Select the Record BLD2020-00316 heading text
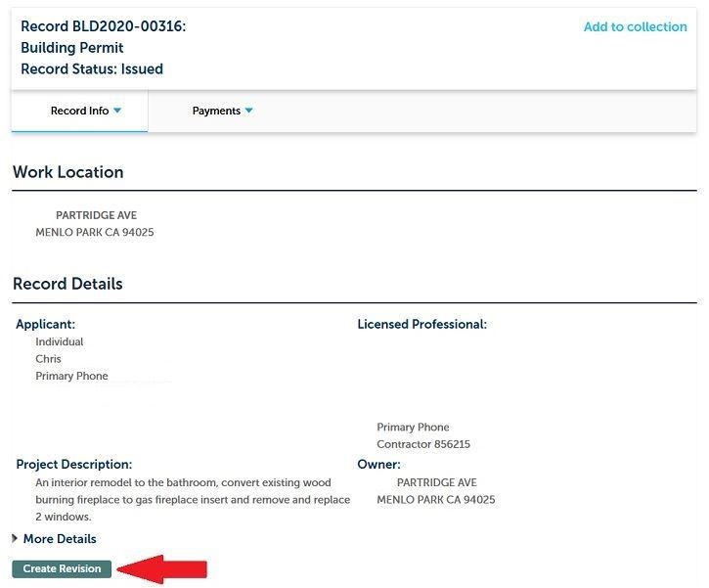This screenshot has height=588, width=709. (103, 26)
